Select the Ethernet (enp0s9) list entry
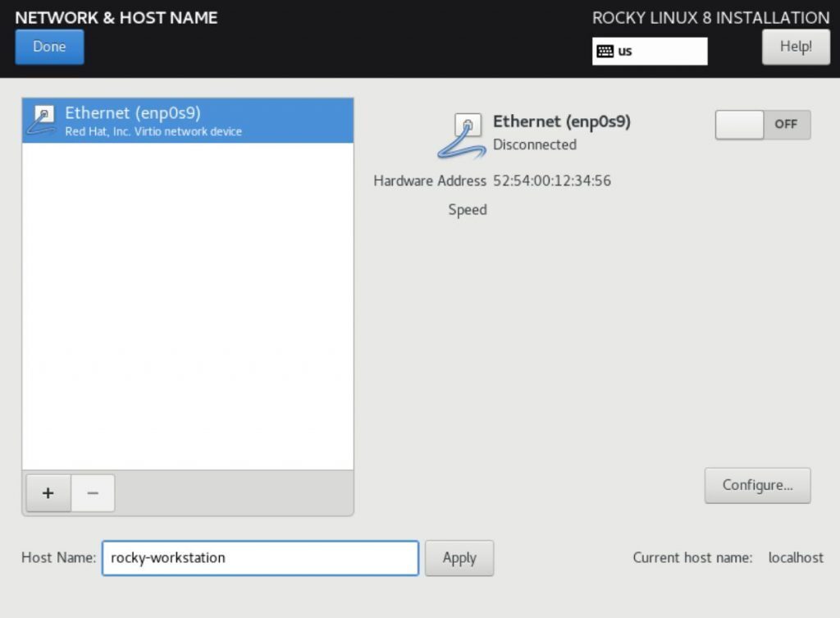This screenshot has height=618, width=840. click(x=187, y=119)
